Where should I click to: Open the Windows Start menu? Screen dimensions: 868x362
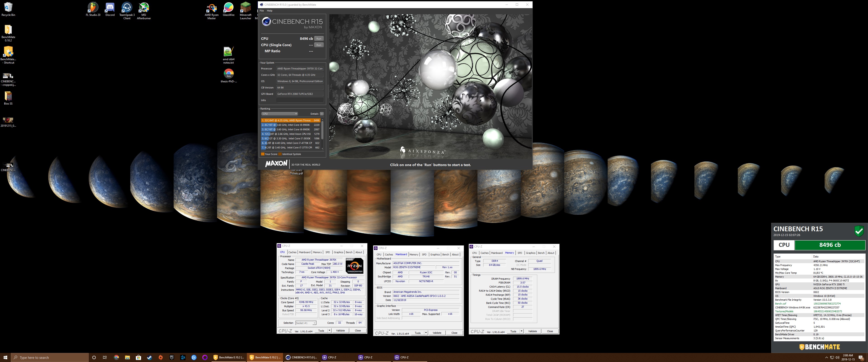coord(5,357)
